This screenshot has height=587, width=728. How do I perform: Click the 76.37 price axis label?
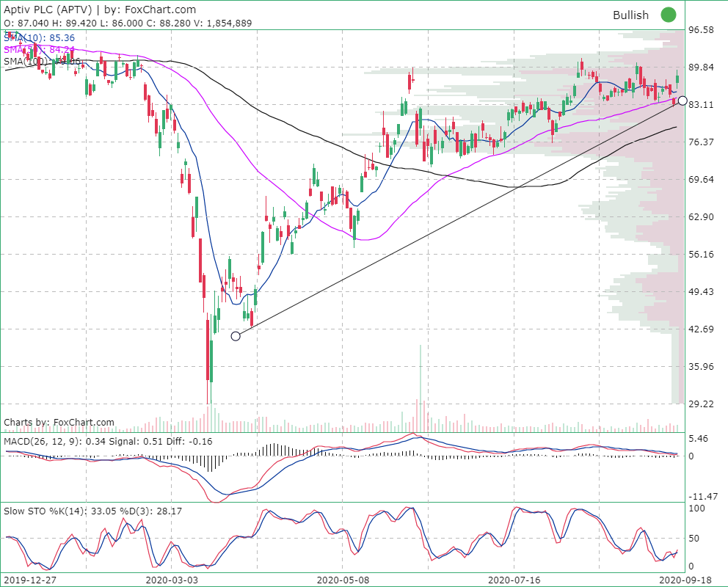(701, 142)
